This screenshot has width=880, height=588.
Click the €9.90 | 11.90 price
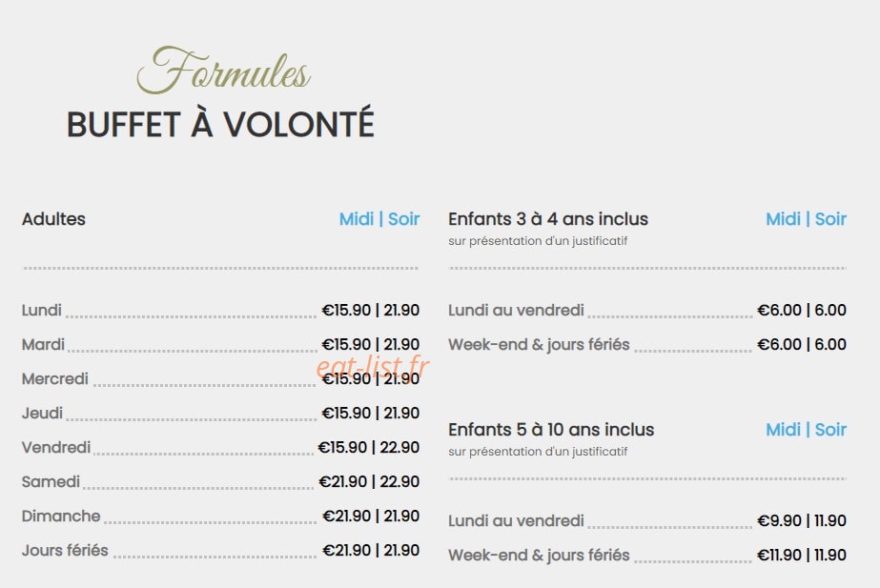point(802,520)
